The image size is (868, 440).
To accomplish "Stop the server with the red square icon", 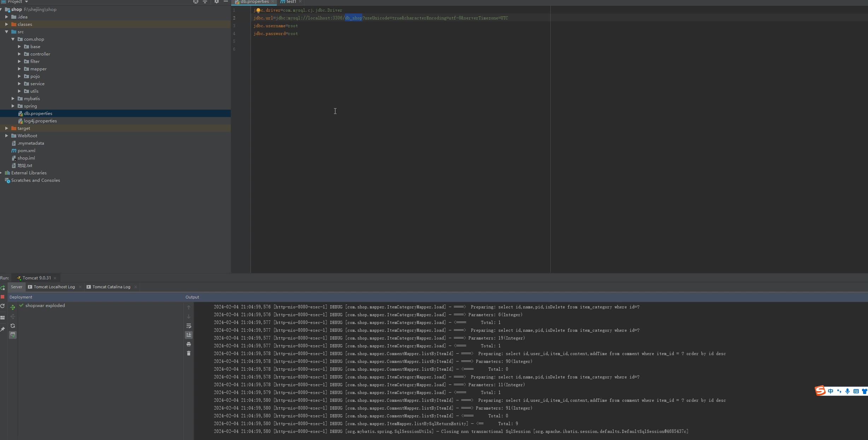I will [x=2, y=297].
